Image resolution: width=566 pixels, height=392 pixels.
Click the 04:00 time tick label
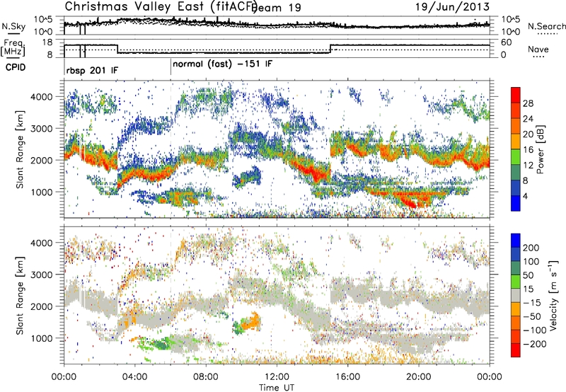tap(134, 377)
